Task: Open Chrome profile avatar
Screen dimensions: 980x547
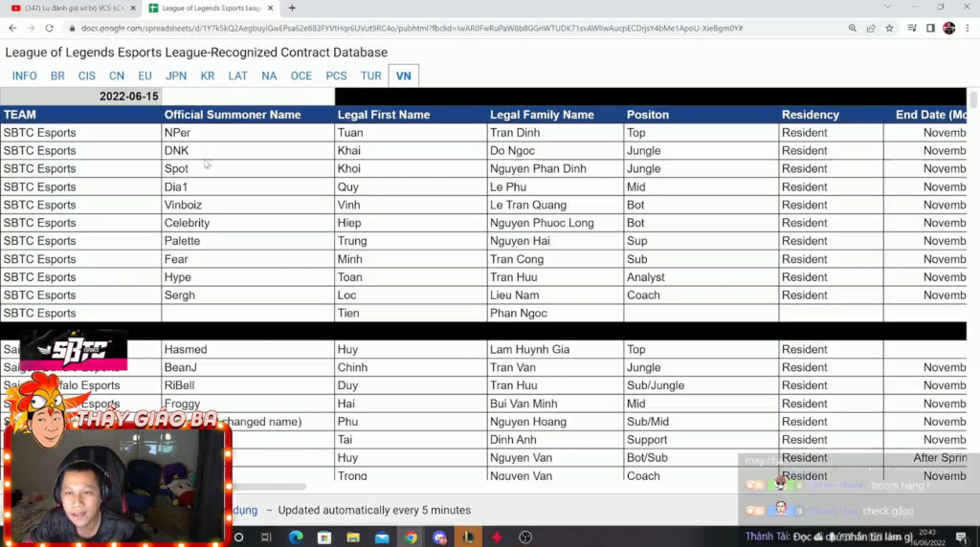Action: [x=948, y=28]
